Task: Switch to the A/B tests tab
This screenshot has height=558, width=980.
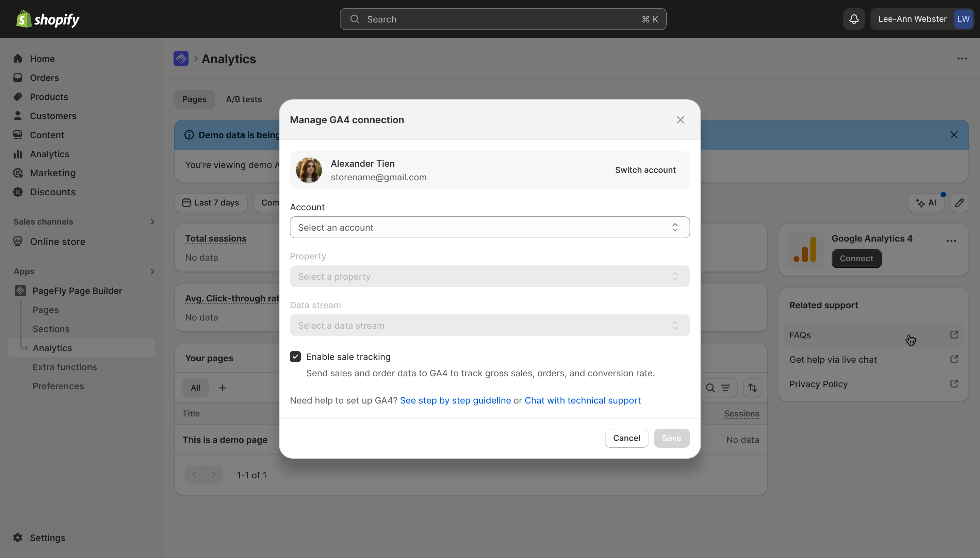Action: (x=244, y=99)
